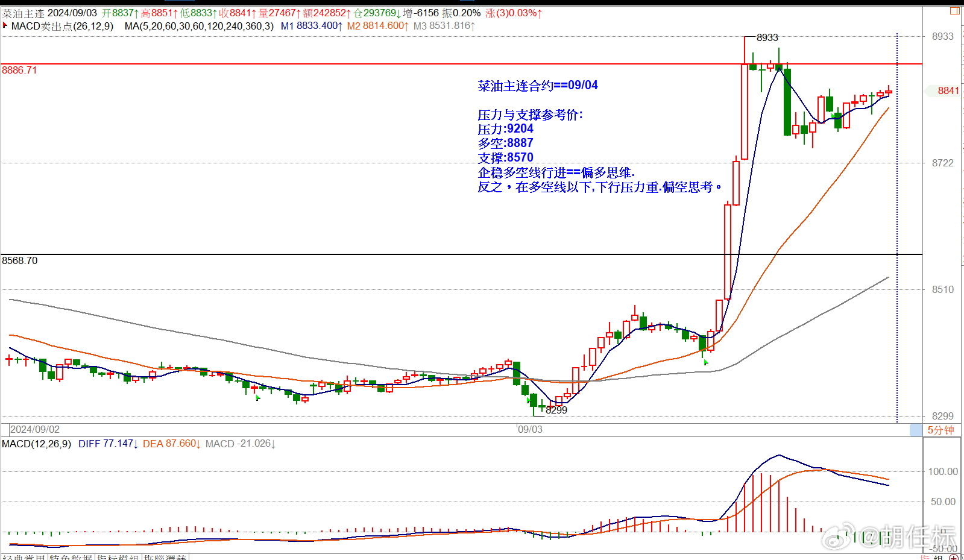Select the 压力:9204 annotation line
The image size is (964, 560).
click(505, 129)
